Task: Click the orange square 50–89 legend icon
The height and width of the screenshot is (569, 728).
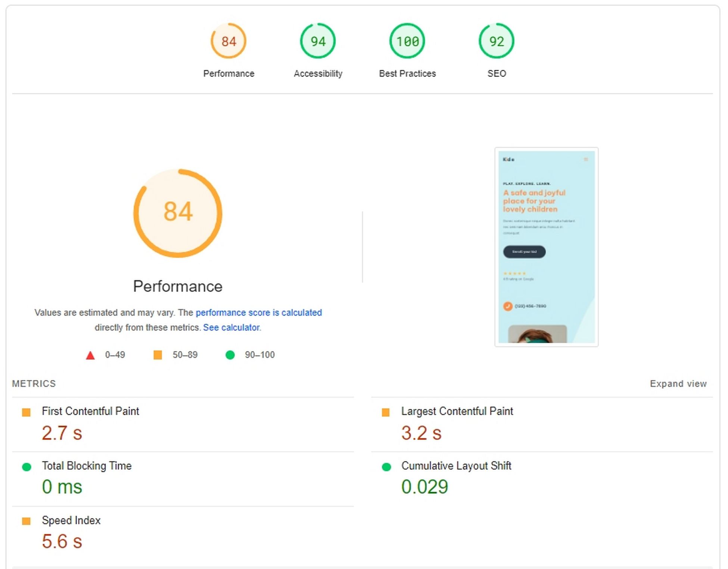Action: tap(158, 355)
